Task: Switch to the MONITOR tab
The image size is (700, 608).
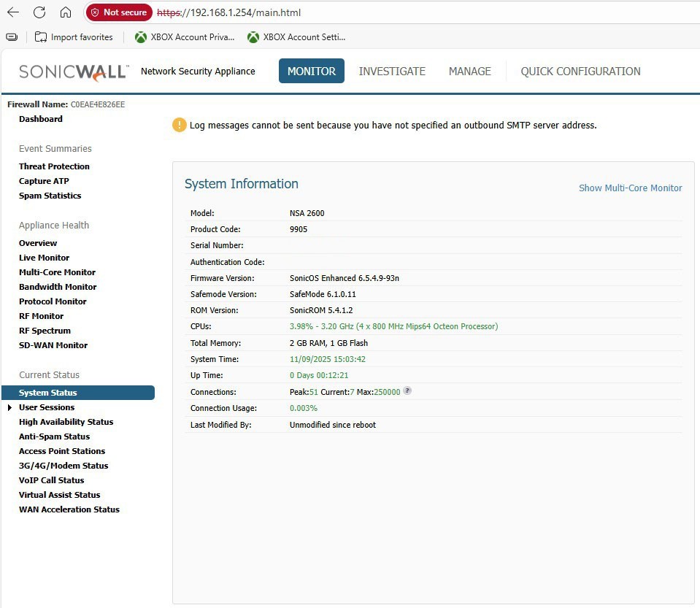Action: coord(311,71)
